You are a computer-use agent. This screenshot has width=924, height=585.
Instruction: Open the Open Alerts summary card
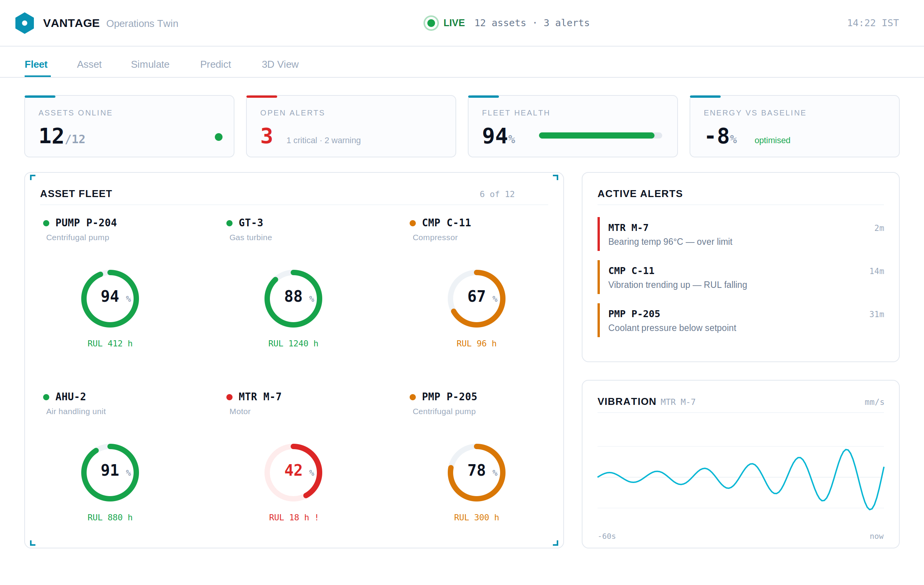(x=351, y=126)
